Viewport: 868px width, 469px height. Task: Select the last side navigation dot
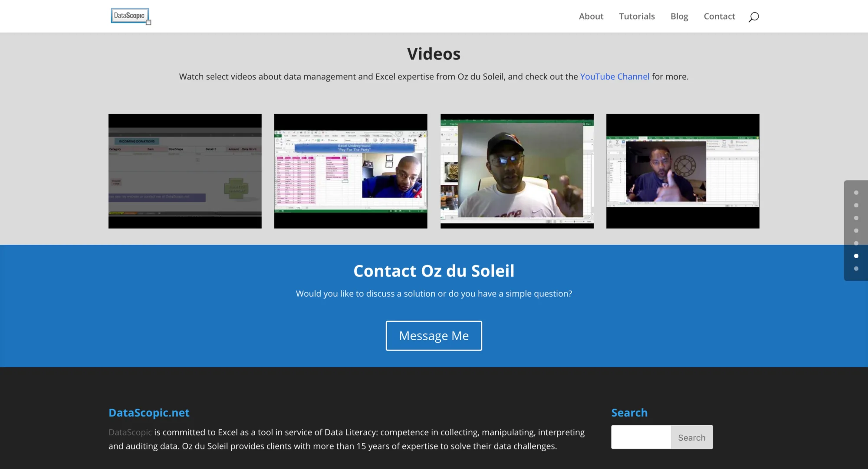pyautogui.click(x=856, y=269)
